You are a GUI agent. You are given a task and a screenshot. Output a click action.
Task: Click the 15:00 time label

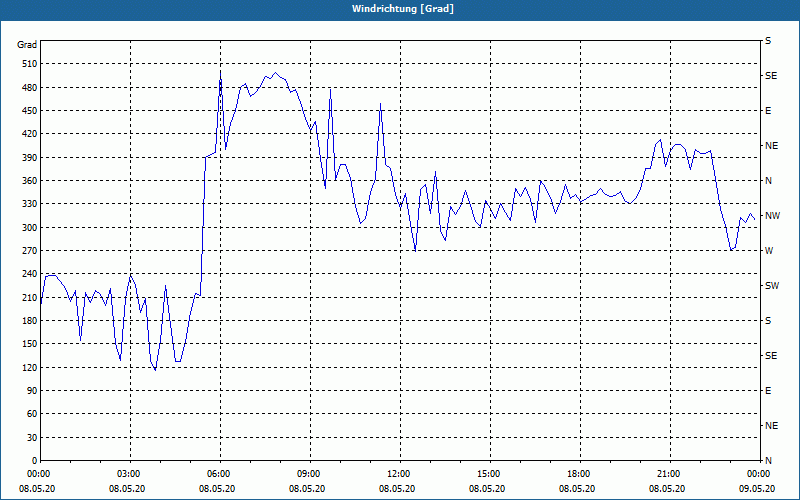[x=489, y=474]
